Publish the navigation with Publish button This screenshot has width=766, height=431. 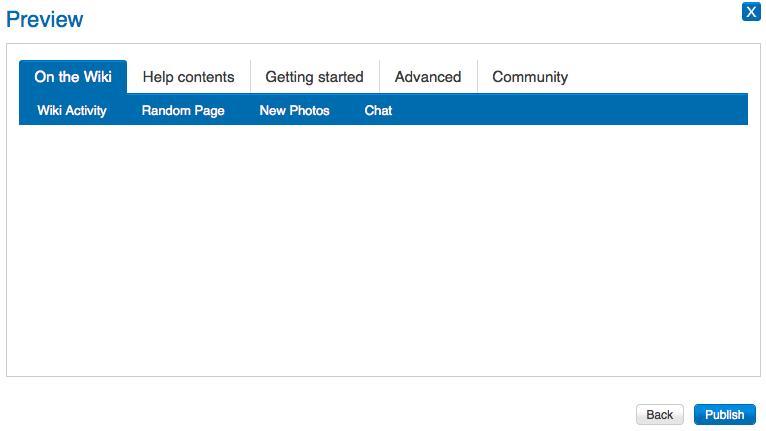724,415
